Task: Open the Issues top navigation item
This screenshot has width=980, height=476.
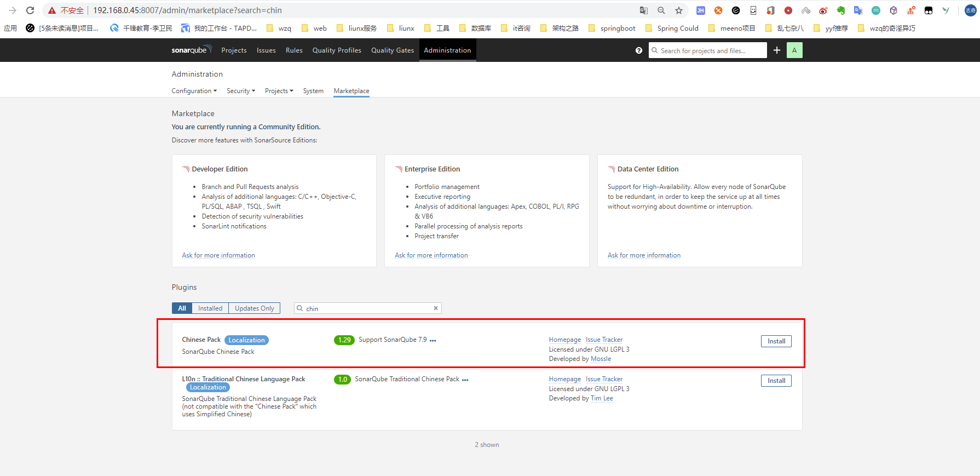Action: pyautogui.click(x=266, y=50)
